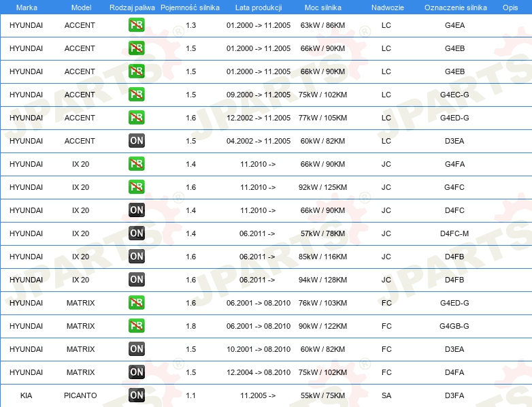
Task: Click the 92kW / 125KM power cell
Action: tap(322, 187)
